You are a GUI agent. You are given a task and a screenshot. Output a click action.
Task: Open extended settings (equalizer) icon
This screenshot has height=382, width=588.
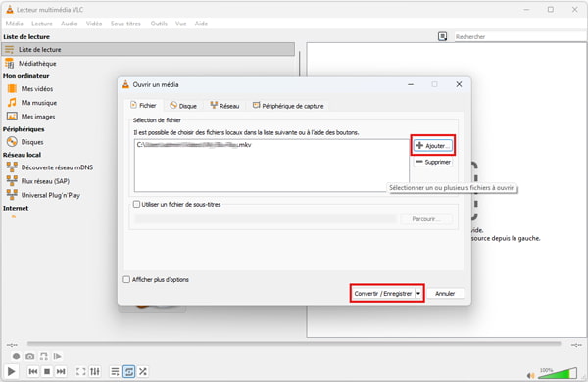pos(95,371)
